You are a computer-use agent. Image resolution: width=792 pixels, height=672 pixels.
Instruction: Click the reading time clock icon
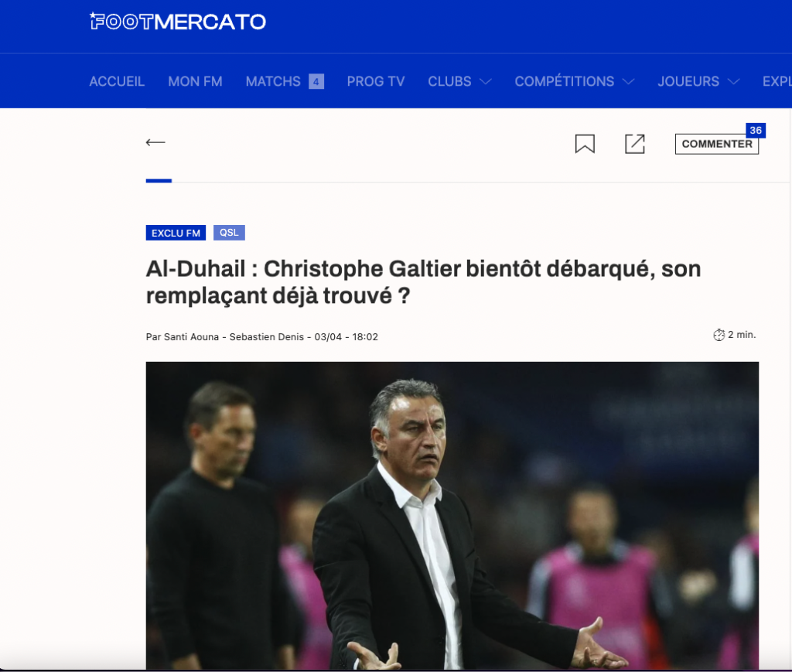[x=719, y=335]
